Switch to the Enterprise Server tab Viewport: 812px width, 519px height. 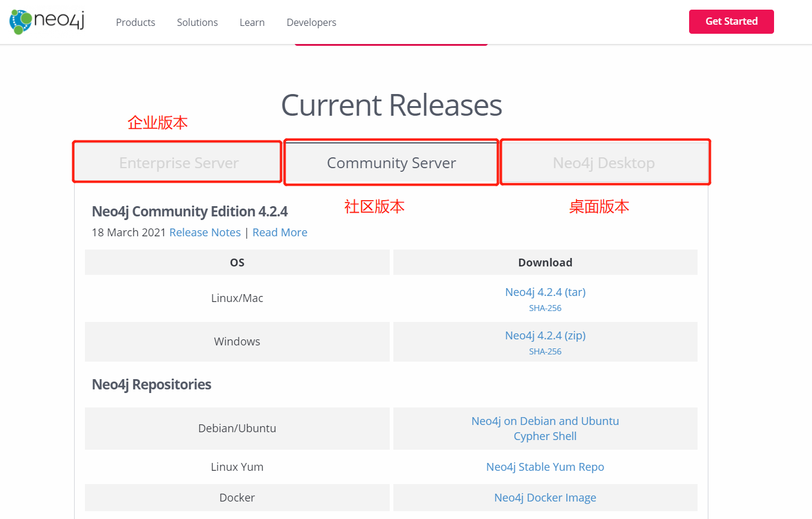(178, 163)
